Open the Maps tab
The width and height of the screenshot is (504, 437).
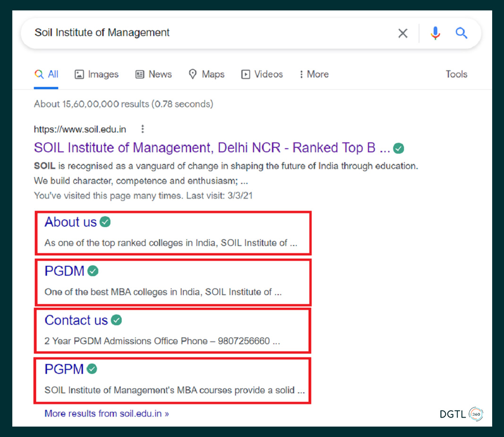[206, 74]
